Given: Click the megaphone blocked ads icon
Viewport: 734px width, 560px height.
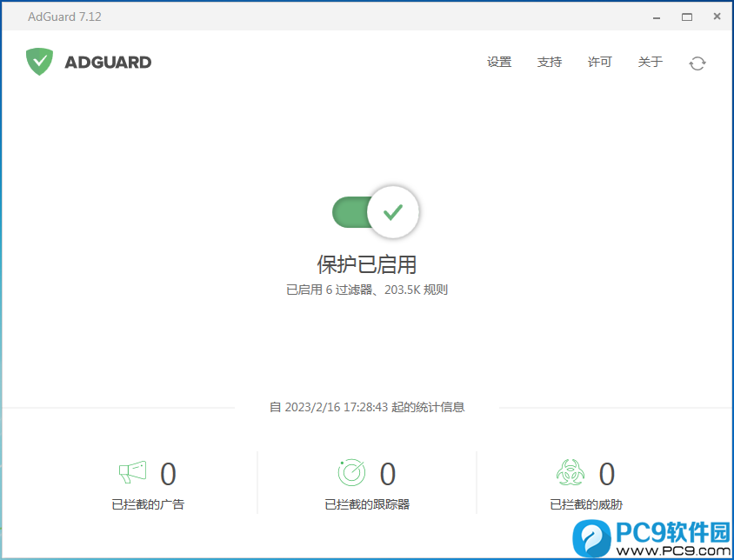Looking at the screenshot, I should pyautogui.click(x=133, y=472).
